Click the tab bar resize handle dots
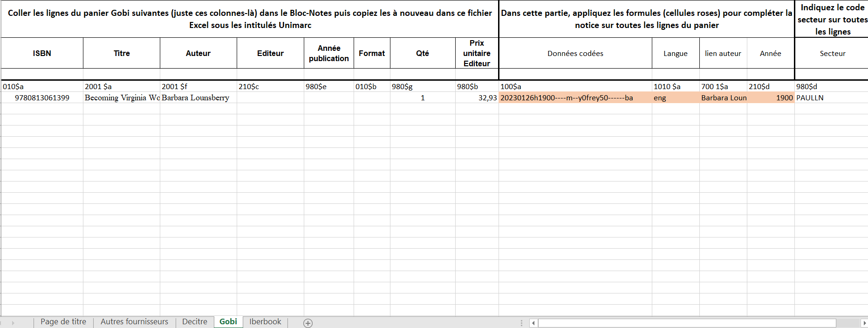868x328 pixels. [521, 323]
